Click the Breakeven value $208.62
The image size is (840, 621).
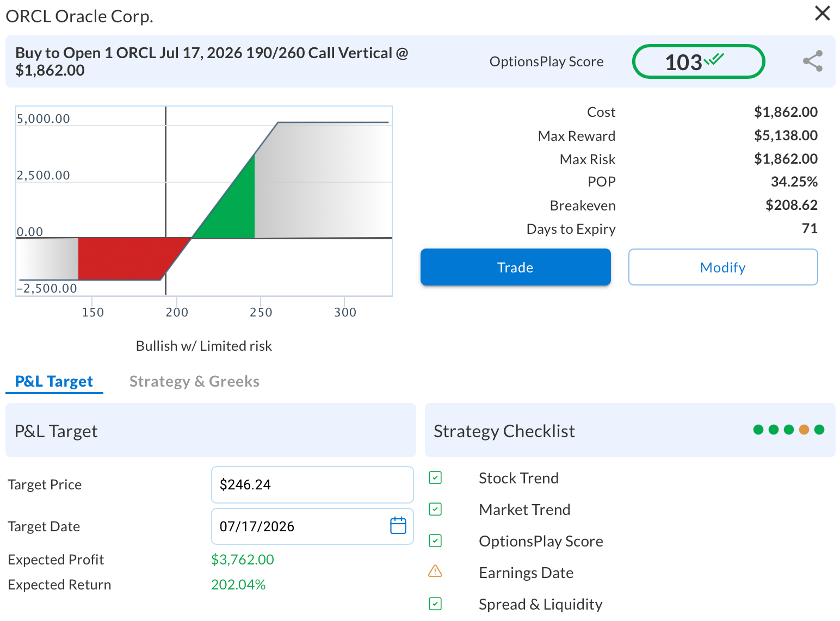[792, 205]
